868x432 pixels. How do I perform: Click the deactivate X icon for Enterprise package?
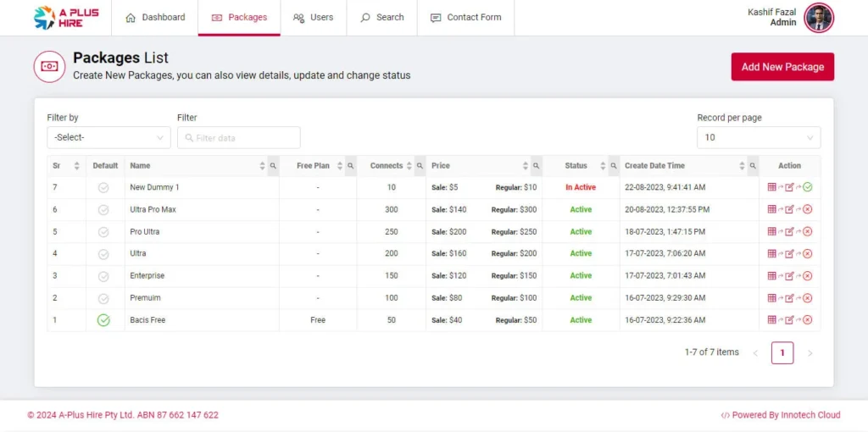coord(808,275)
